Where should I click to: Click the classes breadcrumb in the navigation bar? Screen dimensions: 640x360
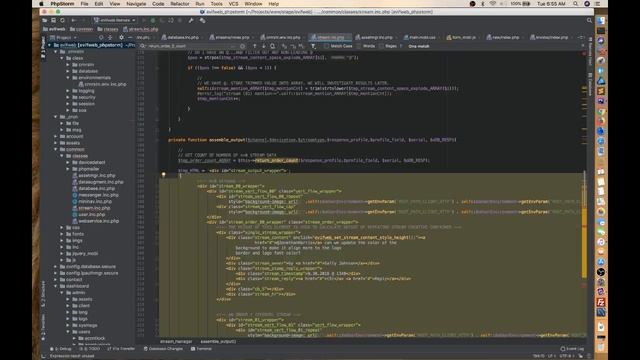tap(108, 29)
